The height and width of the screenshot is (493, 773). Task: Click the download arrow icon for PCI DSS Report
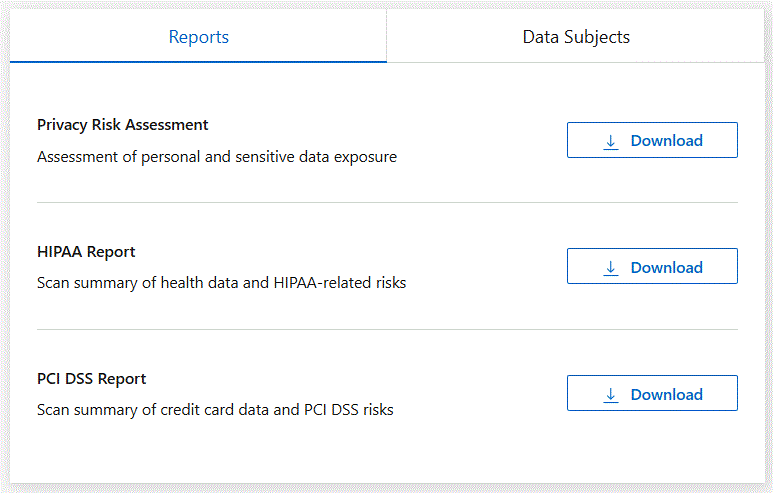point(611,395)
